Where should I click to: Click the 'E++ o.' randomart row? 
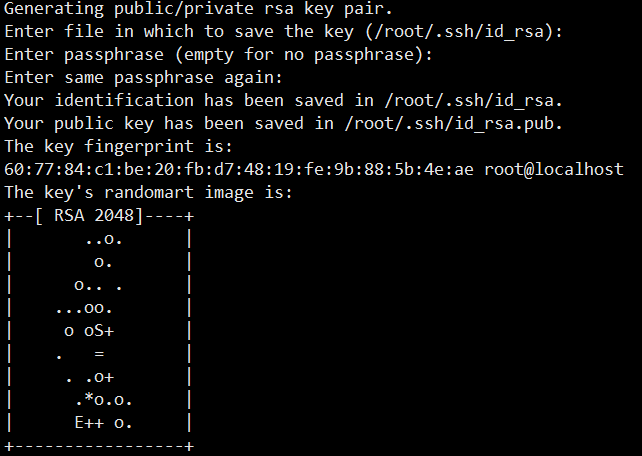(x=104, y=423)
